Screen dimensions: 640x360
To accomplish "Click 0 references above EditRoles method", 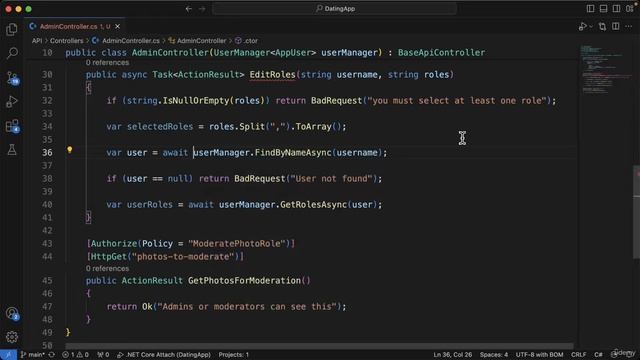I will tap(107, 63).
